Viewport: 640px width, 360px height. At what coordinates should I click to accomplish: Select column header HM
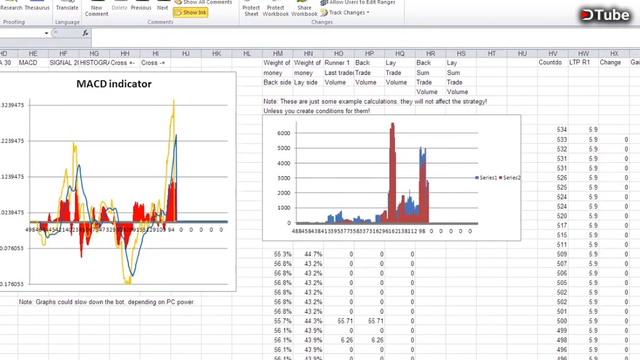point(278,53)
